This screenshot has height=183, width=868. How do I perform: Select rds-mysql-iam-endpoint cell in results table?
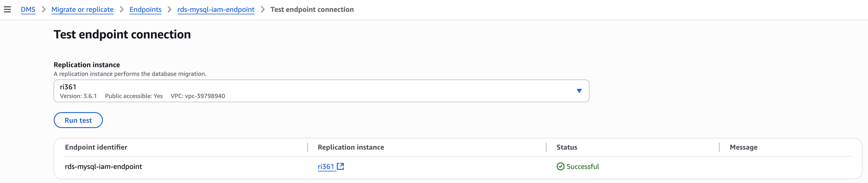click(104, 166)
